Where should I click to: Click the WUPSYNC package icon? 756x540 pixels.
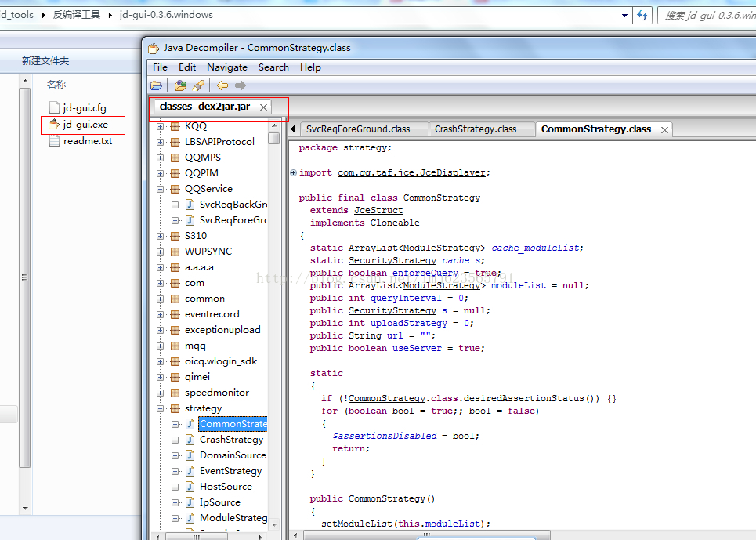[175, 252]
